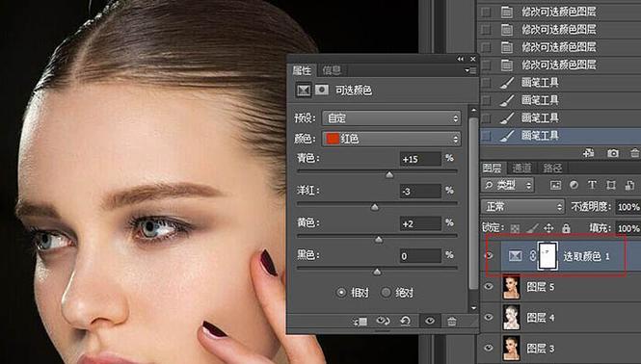Screen dimensions: 641x364
Task: Select the 相对 (Relative) radio button
Action: coord(341,293)
